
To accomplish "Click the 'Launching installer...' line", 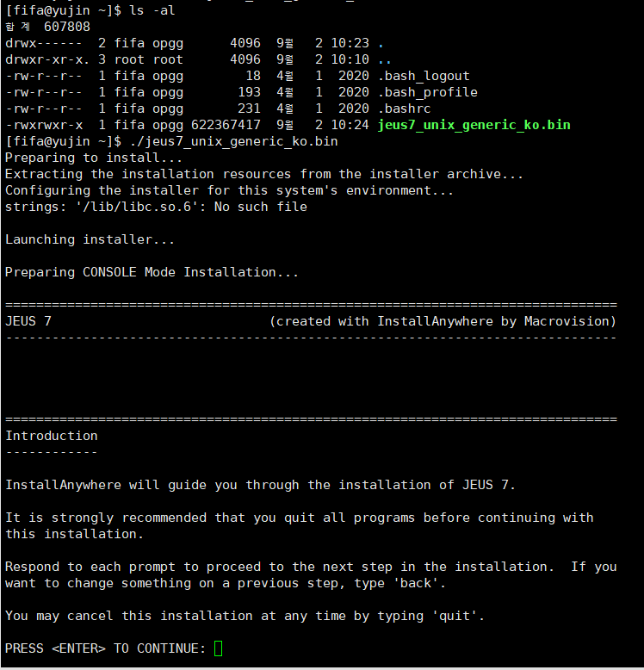I will click(x=90, y=239).
